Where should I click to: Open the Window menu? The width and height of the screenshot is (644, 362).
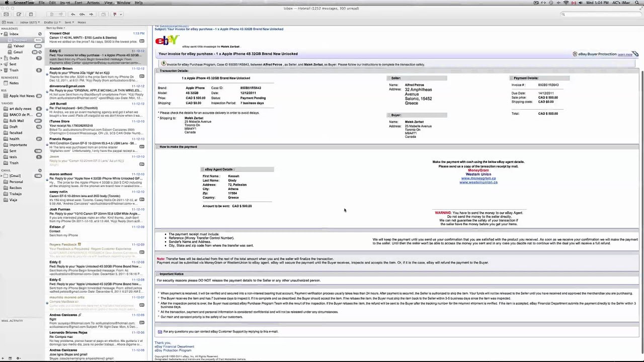pyautogui.click(x=123, y=3)
